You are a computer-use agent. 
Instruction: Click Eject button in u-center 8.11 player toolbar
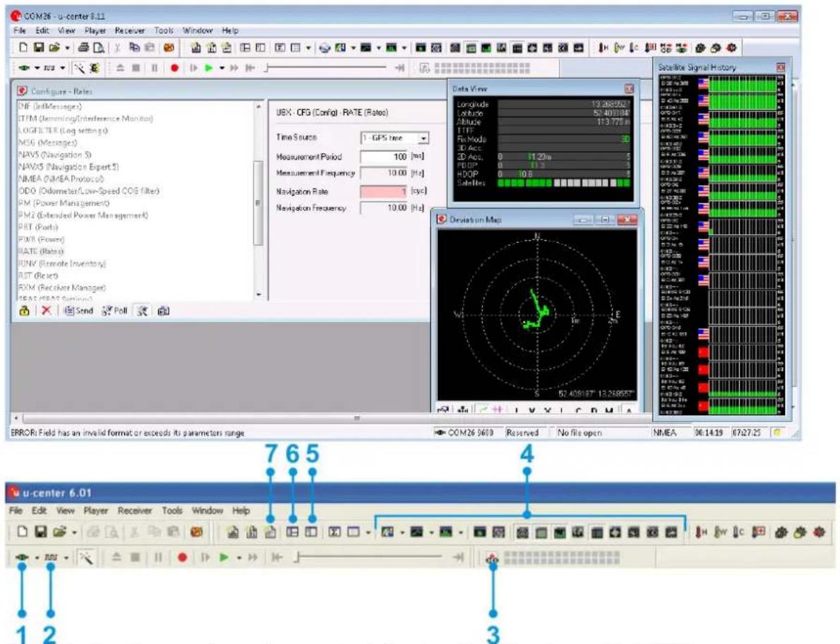click(x=120, y=68)
